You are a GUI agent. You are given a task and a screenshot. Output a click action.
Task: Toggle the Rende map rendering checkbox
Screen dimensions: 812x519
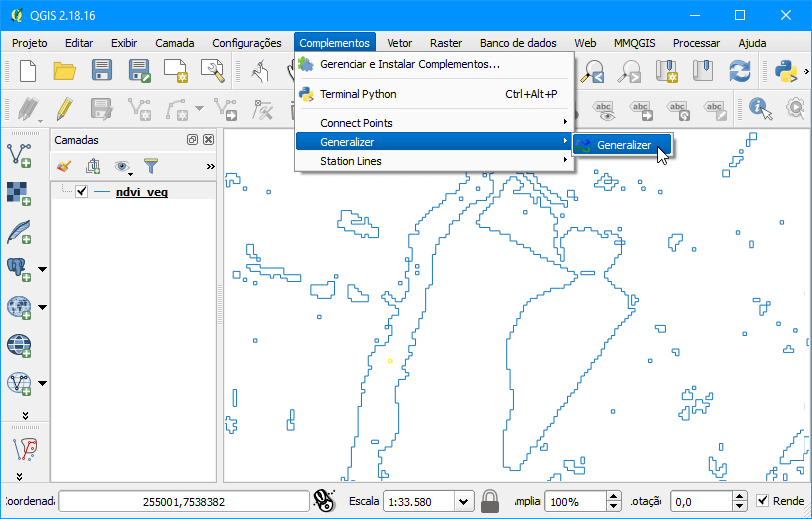(x=762, y=501)
